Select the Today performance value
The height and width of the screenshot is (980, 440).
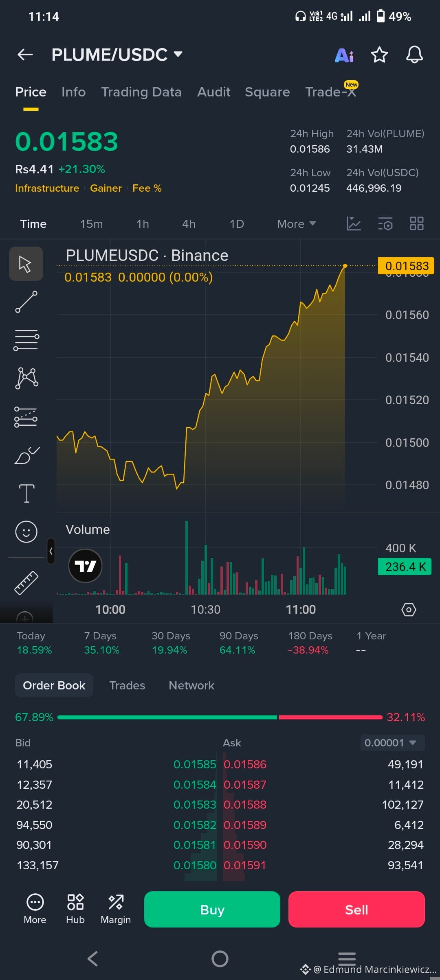click(x=34, y=650)
